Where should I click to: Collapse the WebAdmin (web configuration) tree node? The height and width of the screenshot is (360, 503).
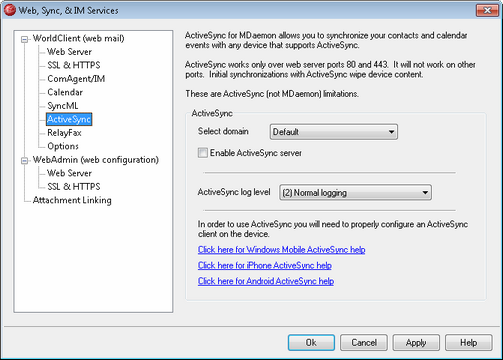coord(24,161)
